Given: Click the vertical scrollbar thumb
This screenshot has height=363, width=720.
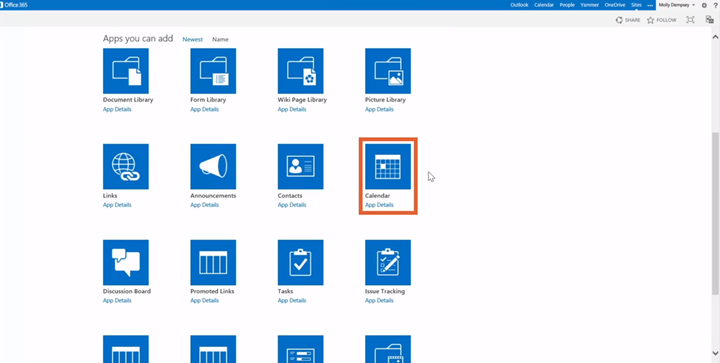Looking at the screenshot, I should tap(715, 213).
